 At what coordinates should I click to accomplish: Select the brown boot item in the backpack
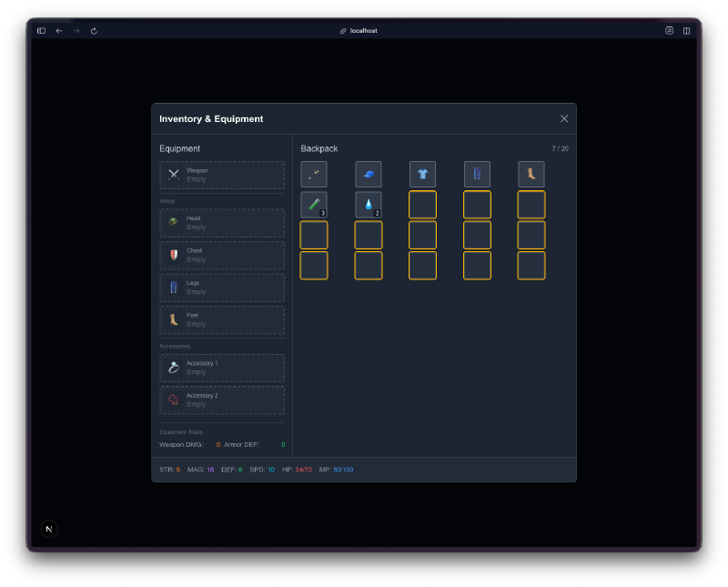(x=531, y=174)
